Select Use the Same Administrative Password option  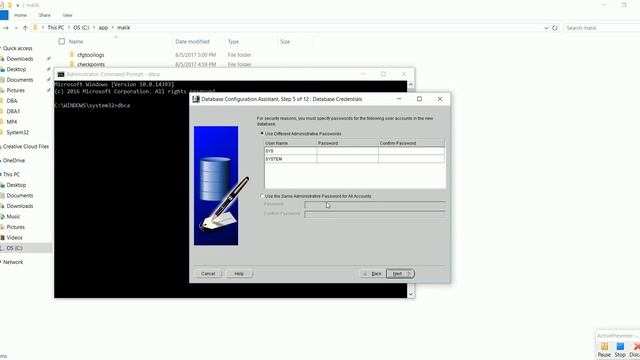click(x=262, y=196)
